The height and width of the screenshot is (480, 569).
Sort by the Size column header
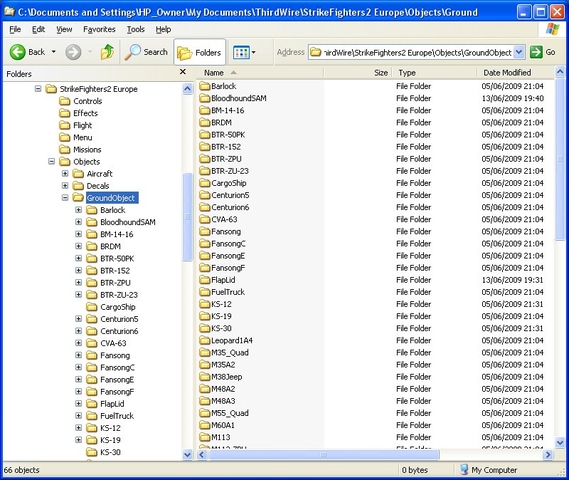[x=357, y=73]
